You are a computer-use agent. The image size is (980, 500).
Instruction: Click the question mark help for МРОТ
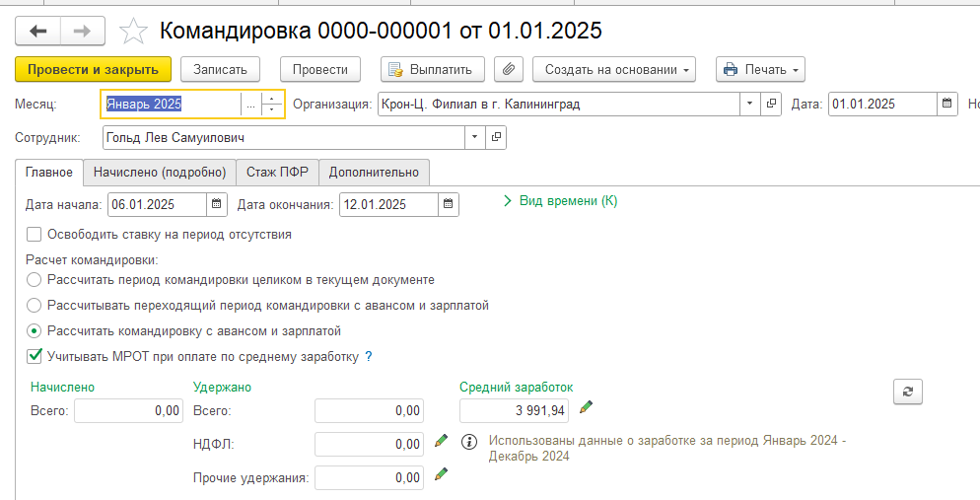pos(369,357)
